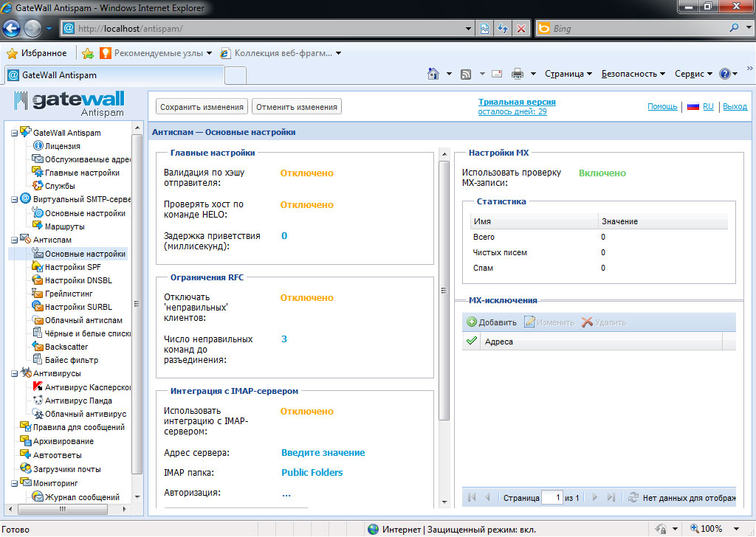Viewport: 756px width, 537px height.
Task: Open the Безопасность menu
Action: coord(633,74)
